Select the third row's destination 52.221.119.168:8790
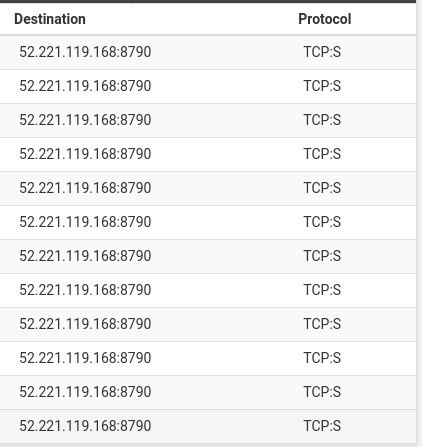This screenshot has height=447, width=422. coord(85,120)
